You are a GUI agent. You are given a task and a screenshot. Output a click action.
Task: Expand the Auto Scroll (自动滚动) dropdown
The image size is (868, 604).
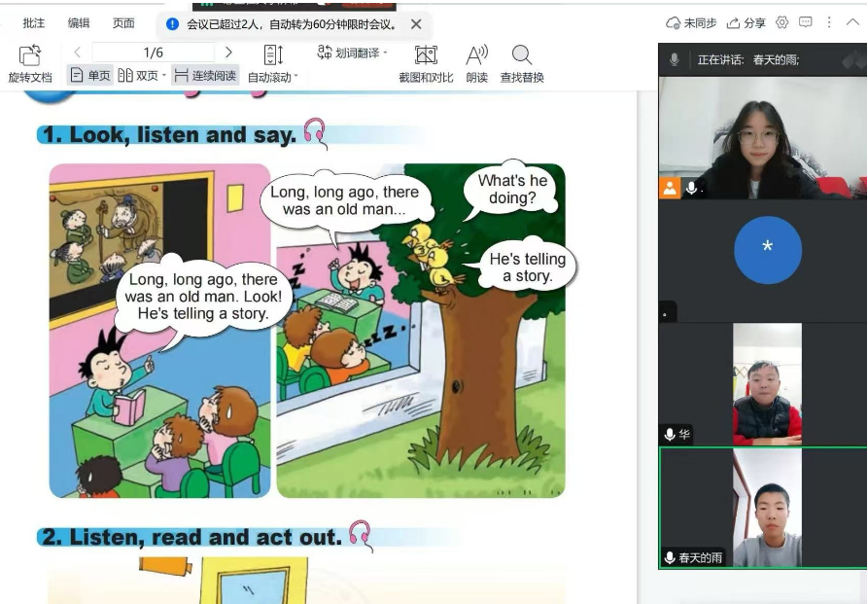point(295,77)
